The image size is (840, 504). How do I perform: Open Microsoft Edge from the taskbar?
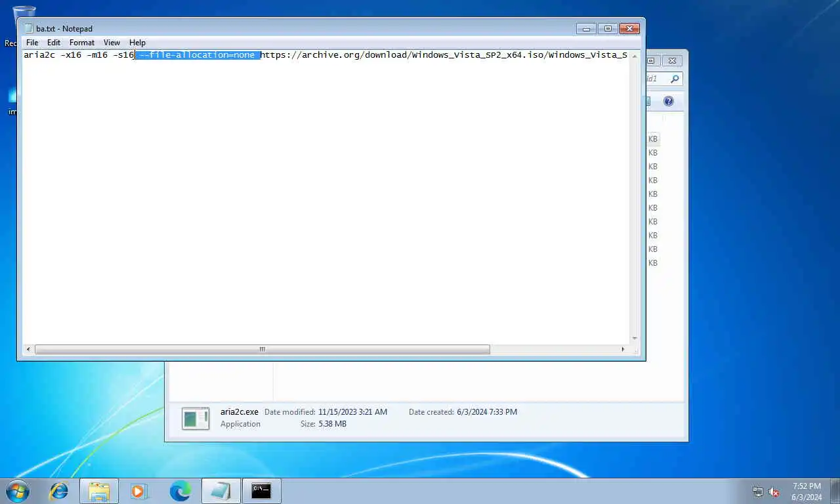[180, 491]
